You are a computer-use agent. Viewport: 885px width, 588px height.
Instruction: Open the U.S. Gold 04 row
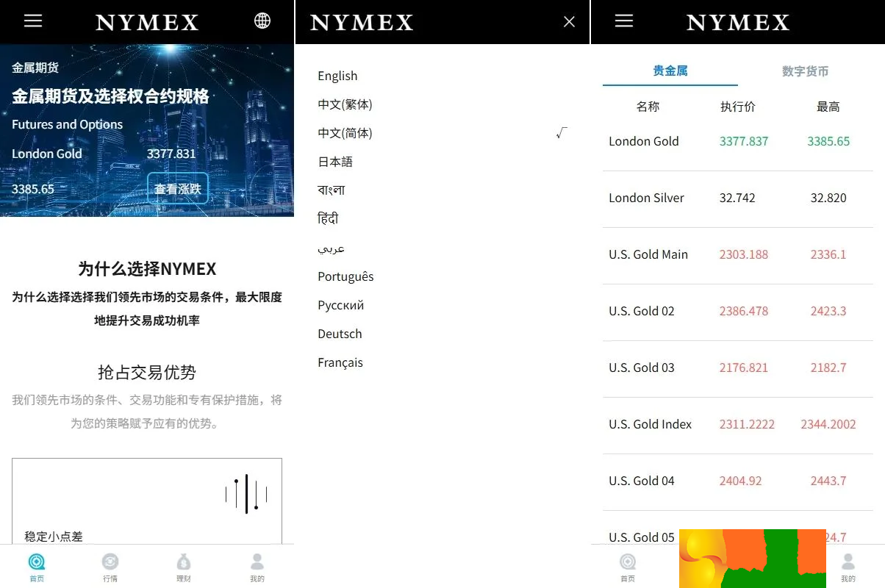click(x=738, y=482)
